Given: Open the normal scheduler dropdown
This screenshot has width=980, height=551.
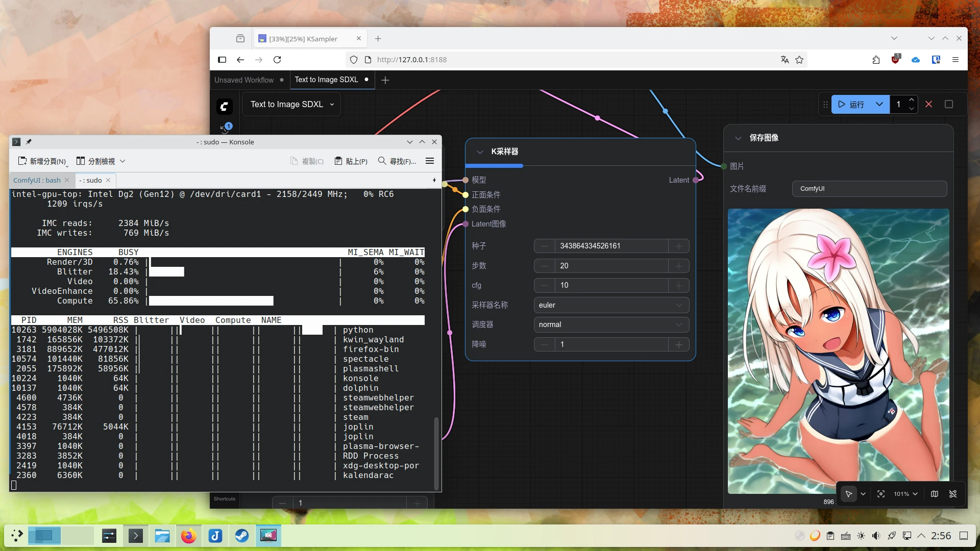Looking at the screenshot, I should [x=610, y=324].
